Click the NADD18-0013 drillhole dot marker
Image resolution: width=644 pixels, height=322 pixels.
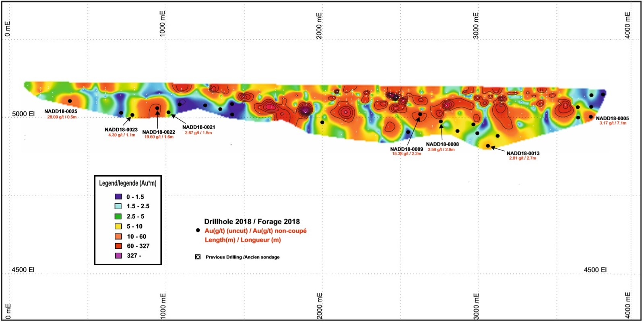[x=488, y=146]
